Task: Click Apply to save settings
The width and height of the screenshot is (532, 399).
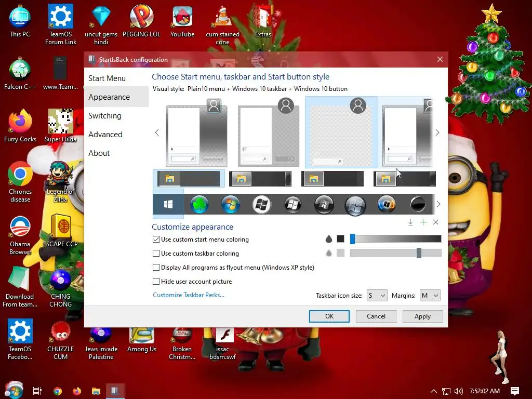Action: [x=422, y=316]
